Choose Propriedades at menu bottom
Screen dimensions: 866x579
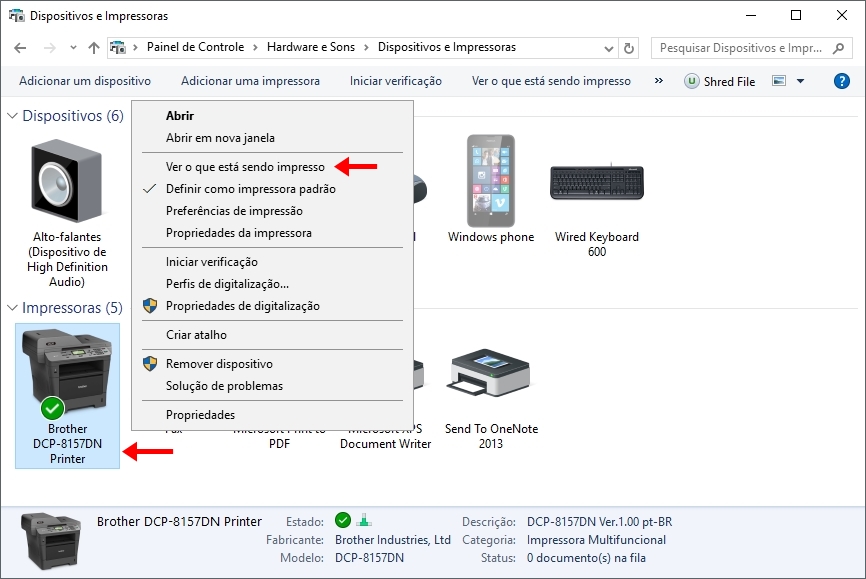click(272, 414)
